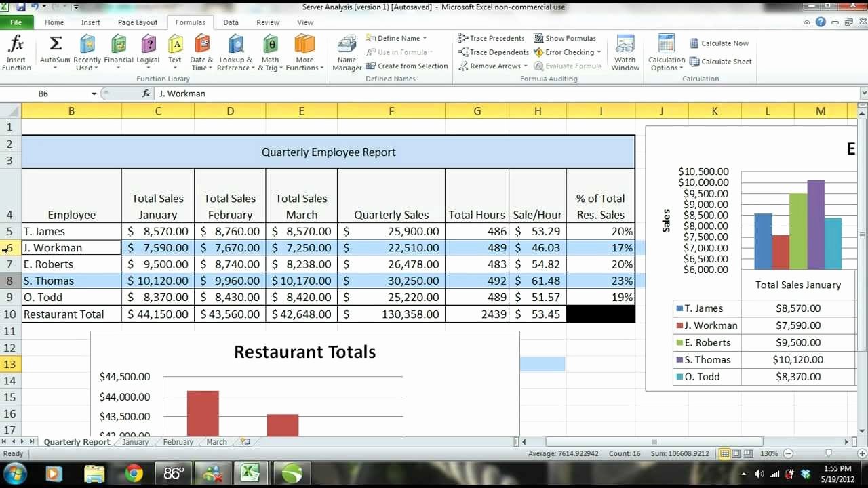The image size is (868, 488).
Task: Click Evaluate Formula button
Action: pyautogui.click(x=568, y=66)
